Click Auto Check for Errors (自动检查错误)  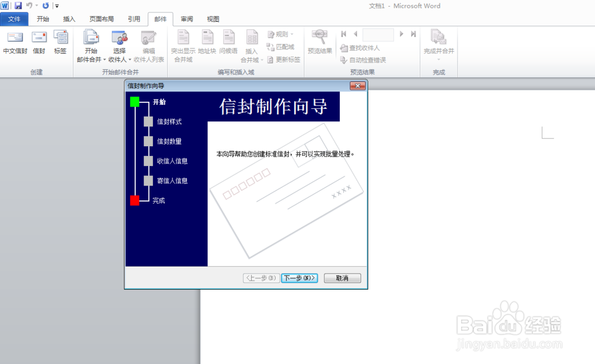tap(363, 60)
